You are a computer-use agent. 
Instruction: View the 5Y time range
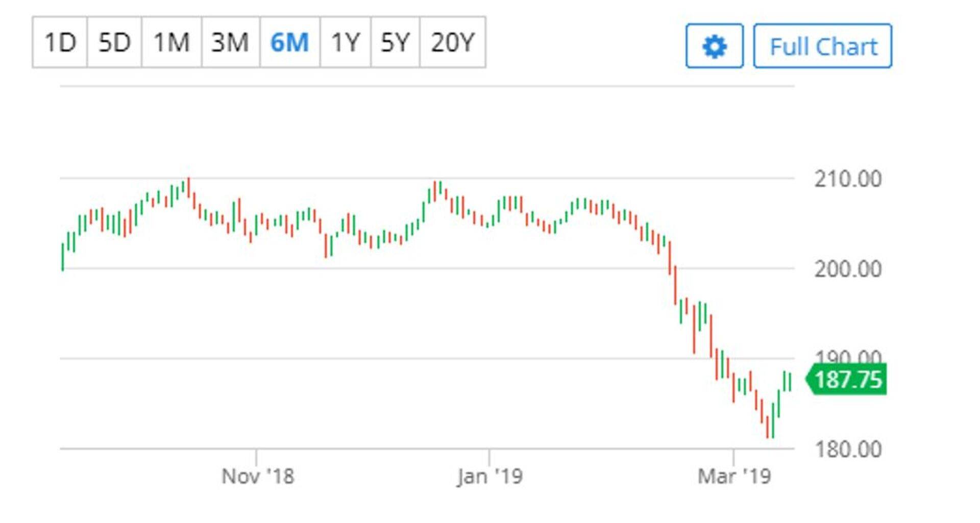(x=395, y=42)
